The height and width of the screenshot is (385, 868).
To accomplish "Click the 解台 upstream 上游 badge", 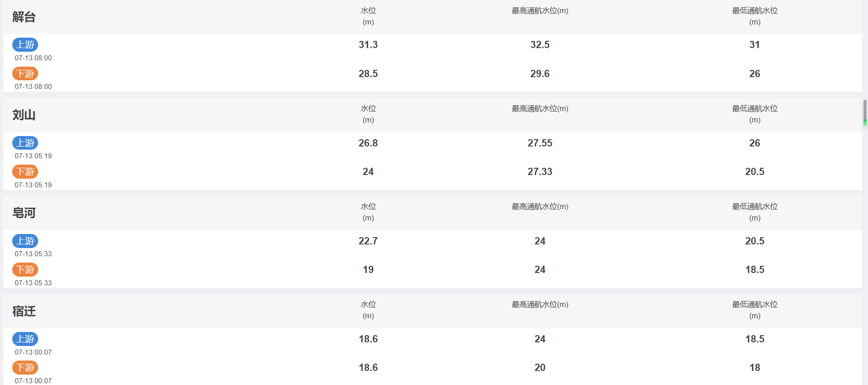I will [25, 44].
